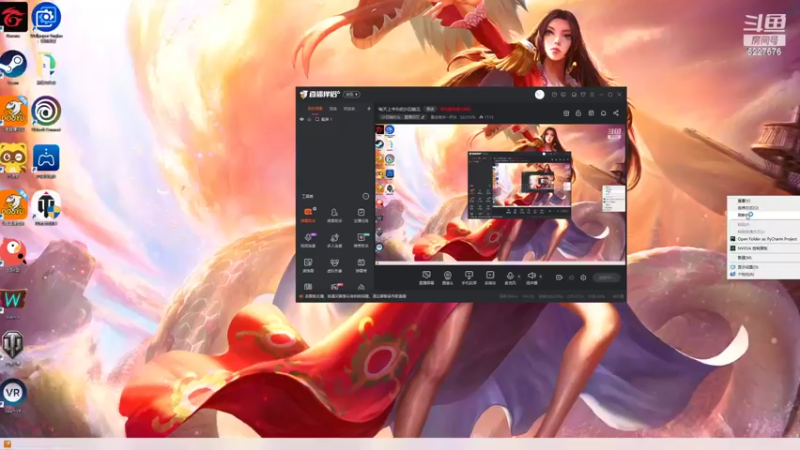The height and width of the screenshot is (450, 800).
Task: Open the Garena desktop shortcut
Action: (13, 19)
